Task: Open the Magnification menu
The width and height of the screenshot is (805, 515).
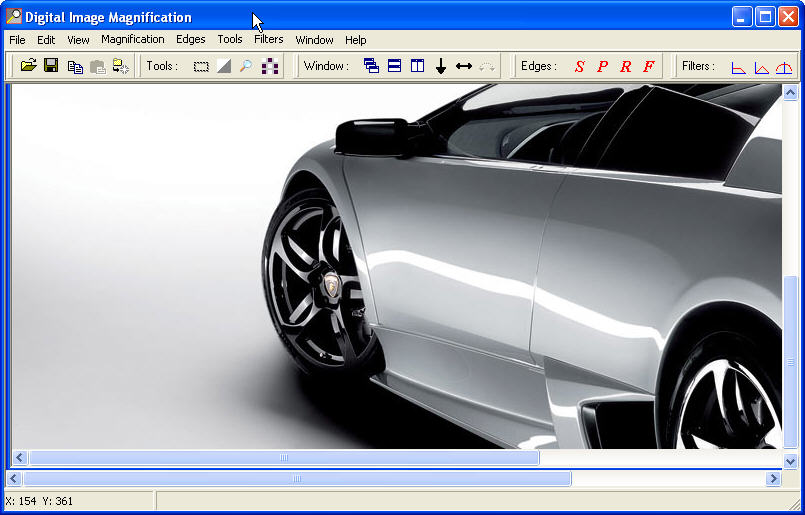Action: point(132,40)
